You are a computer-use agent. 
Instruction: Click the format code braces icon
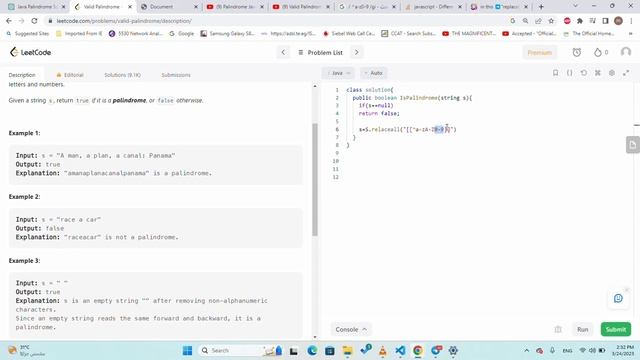569,73
